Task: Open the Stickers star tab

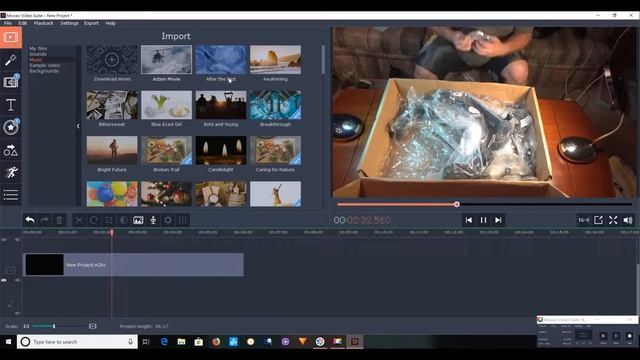Action: point(11,128)
